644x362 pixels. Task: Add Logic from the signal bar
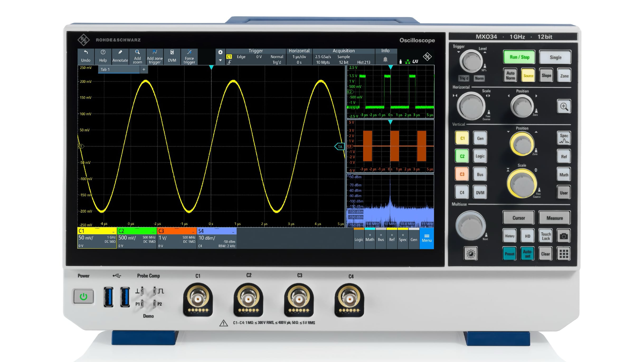(359, 238)
